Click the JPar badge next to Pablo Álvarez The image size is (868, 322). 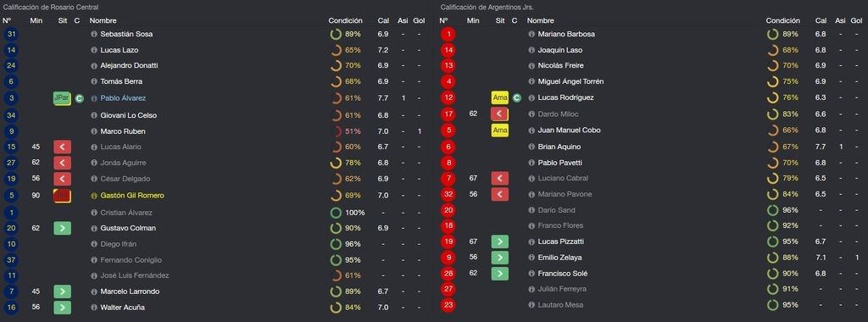click(62, 98)
